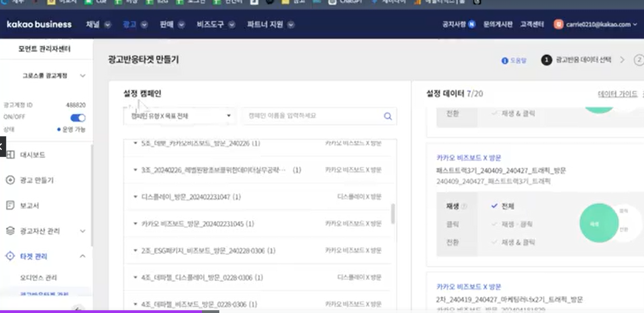Open the 광고 top menu

pyautogui.click(x=135, y=24)
